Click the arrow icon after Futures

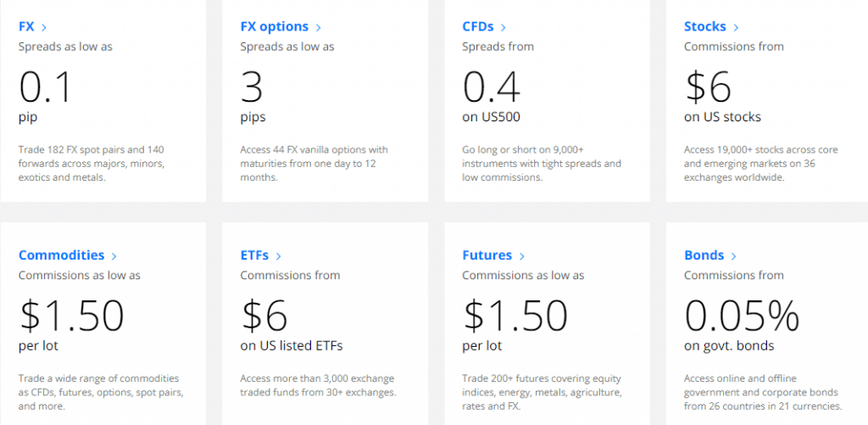pyautogui.click(x=522, y=255)
